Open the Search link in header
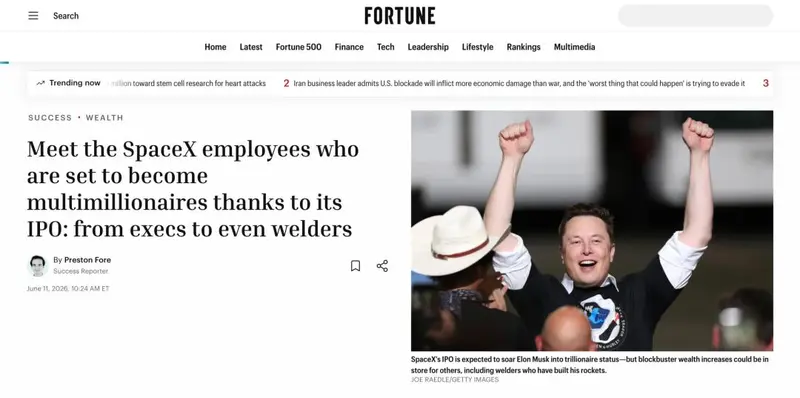800x398 pixels. tap(66, 16)
